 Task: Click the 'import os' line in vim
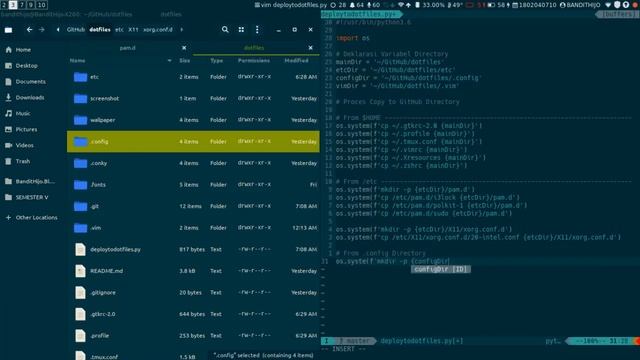tap(353, 38)
